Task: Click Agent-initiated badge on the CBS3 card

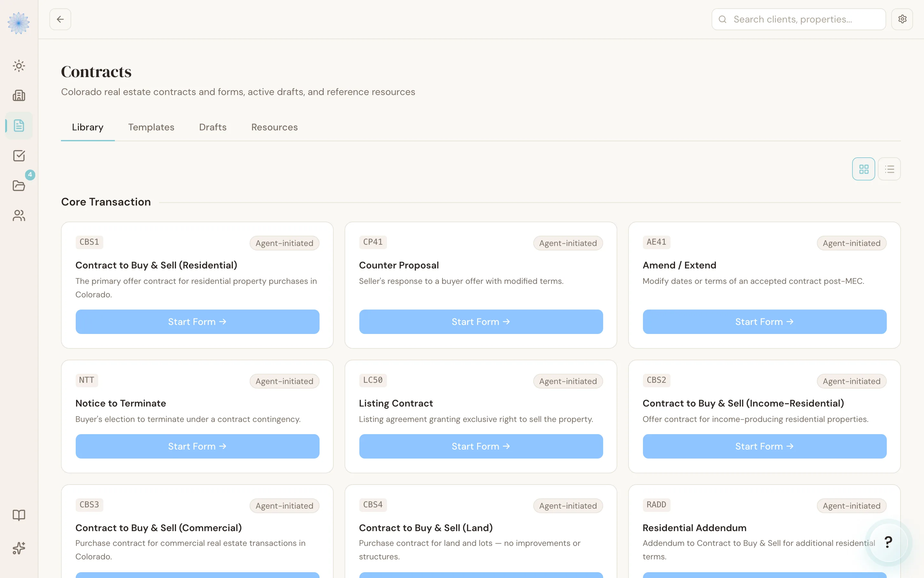Action: pos(285,506)
